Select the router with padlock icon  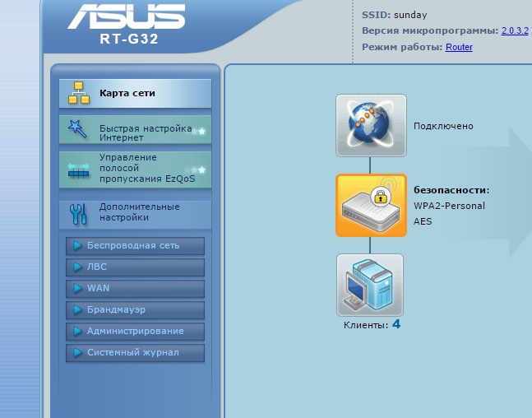tap(371, 206)
